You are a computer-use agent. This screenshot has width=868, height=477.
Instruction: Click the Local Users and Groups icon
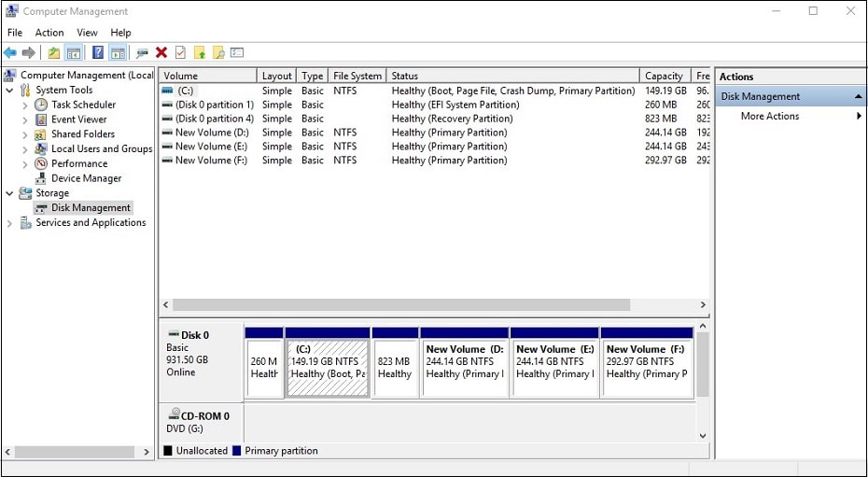tap(41, 148)
